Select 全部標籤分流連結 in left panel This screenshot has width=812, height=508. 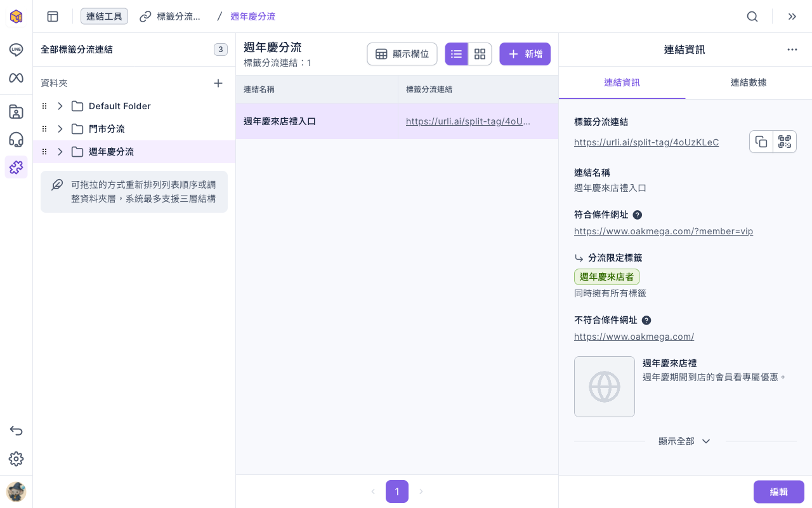[x=134, y=50]
